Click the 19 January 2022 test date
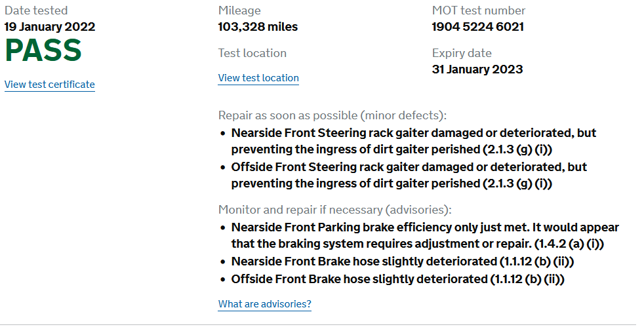Viewport: 644px width, 329px height. [50, 27]
